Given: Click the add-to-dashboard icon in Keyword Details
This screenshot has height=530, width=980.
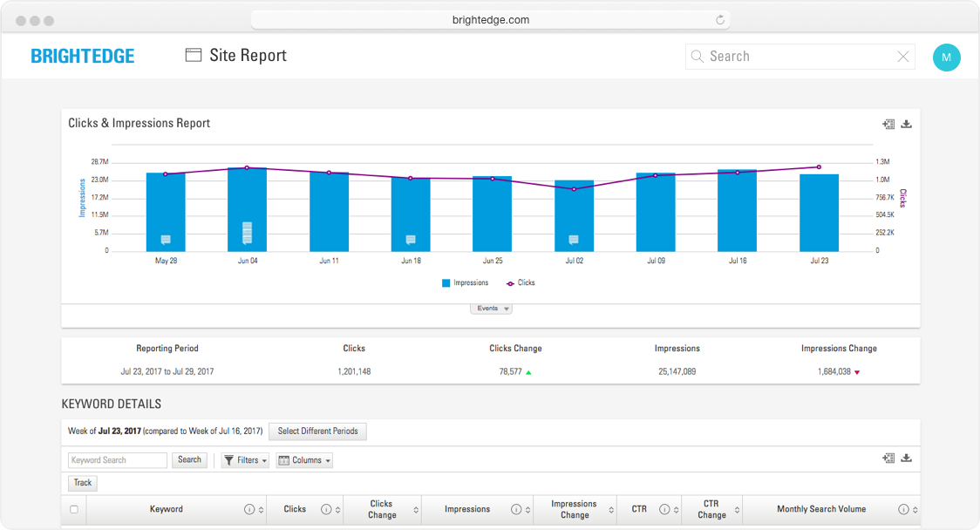Looking at the screenshot, I should tap(888, 458).
